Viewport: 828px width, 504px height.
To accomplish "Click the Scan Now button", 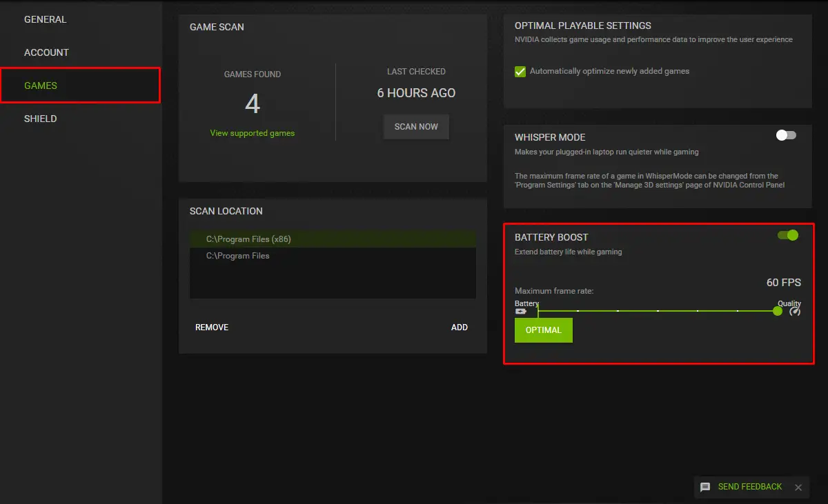I will pos(416,127).
